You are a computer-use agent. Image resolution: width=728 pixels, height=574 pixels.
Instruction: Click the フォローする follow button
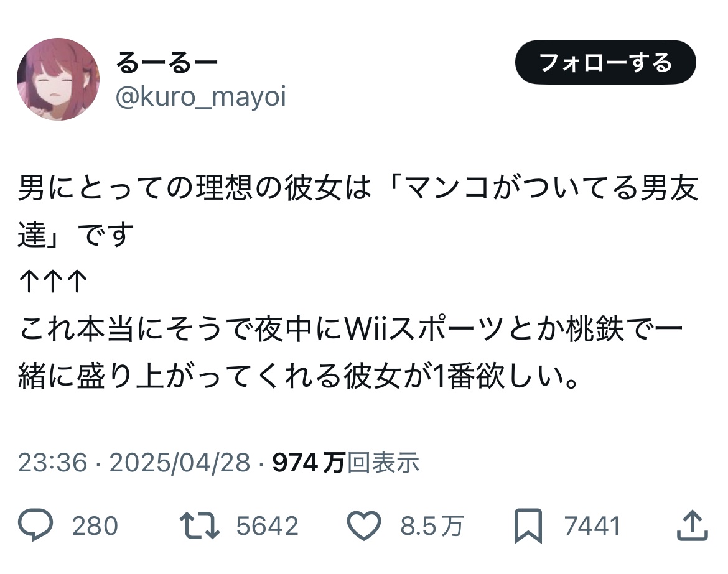click(605, 62)
